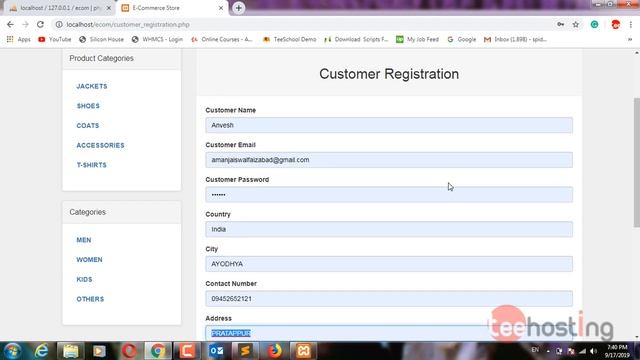Go back using the browser back arrow
This screenshot has width=640, height=360.
click(10, 24)
